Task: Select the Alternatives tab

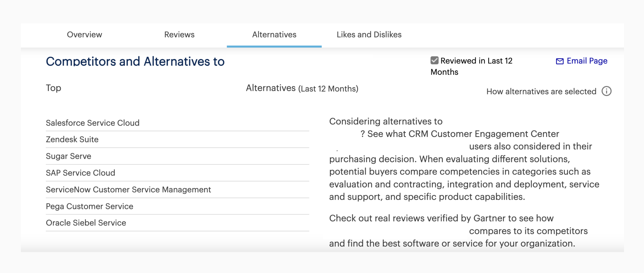Action: point(274,35)
